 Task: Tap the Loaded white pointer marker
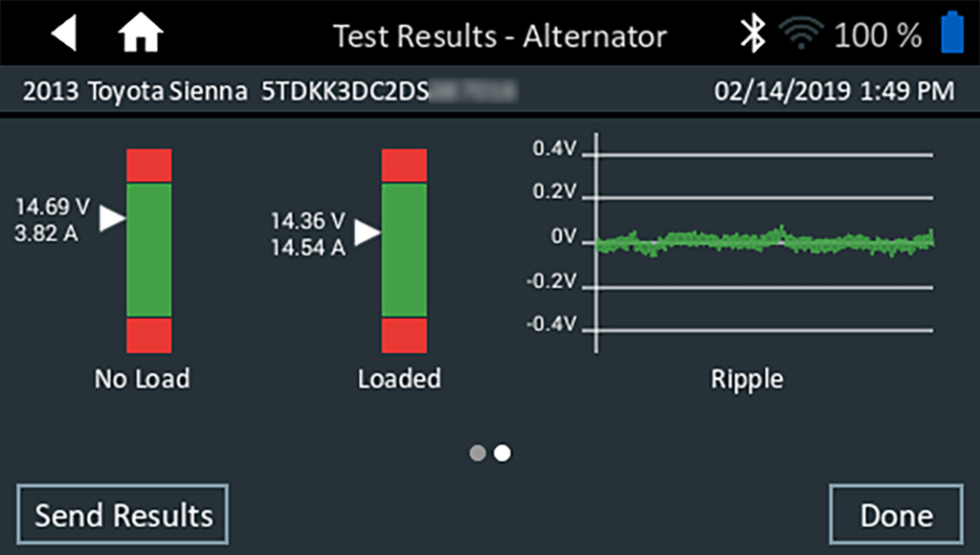click(x=367, y=232)
